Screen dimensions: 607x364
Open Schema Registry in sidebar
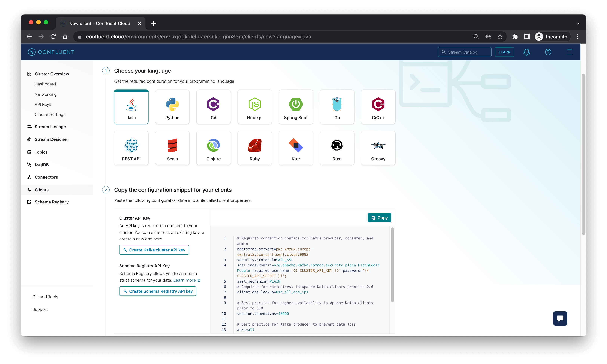click(x=51, y=202)
